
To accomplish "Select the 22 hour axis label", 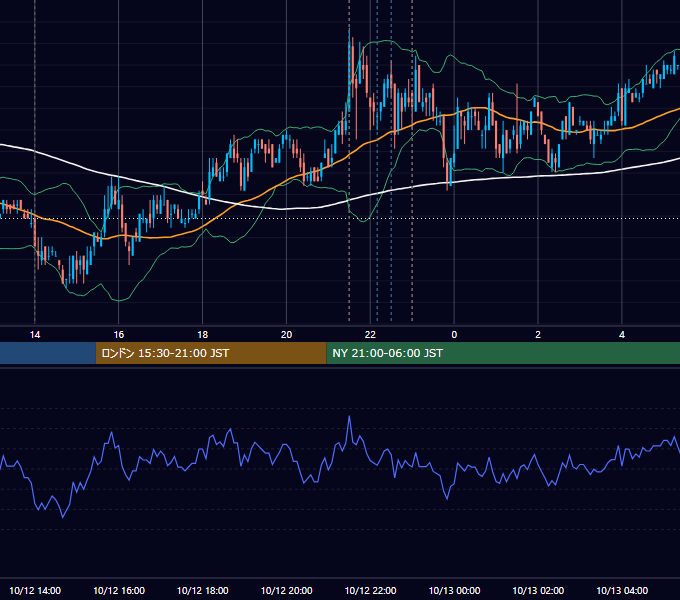I will pyautogui.click(x=370, y=335).
